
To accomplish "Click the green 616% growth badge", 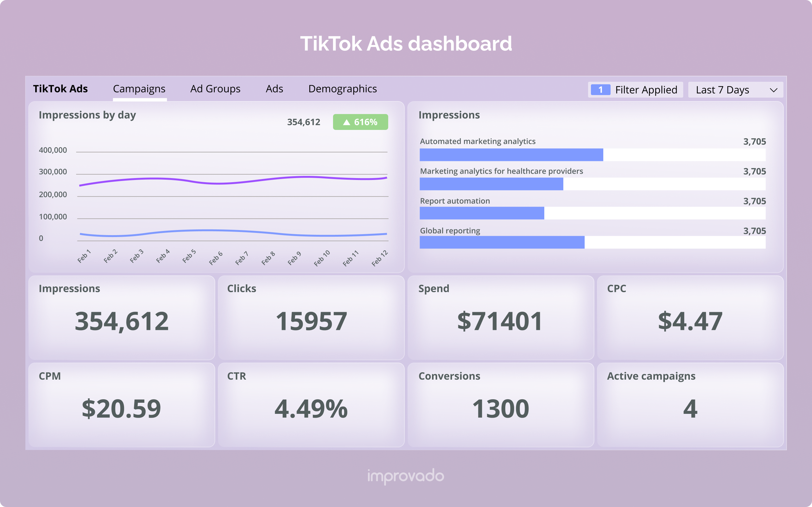I will (360, 122).
